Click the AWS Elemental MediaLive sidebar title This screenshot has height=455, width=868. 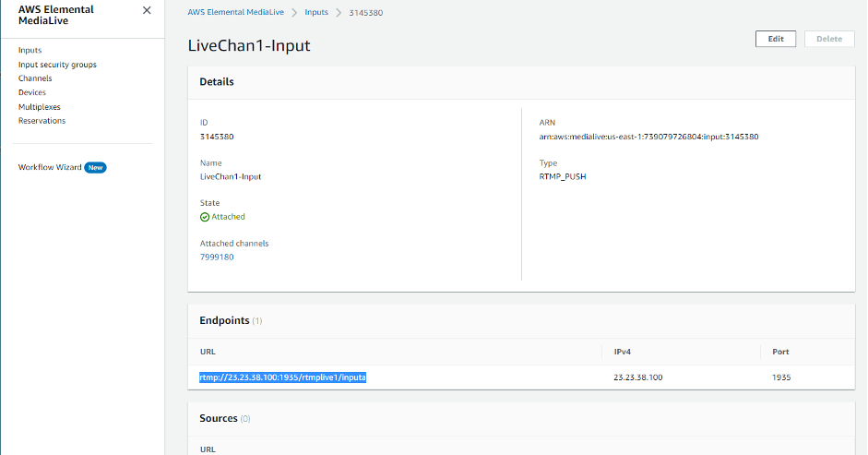pyautogui.click(x=56, y=15)
